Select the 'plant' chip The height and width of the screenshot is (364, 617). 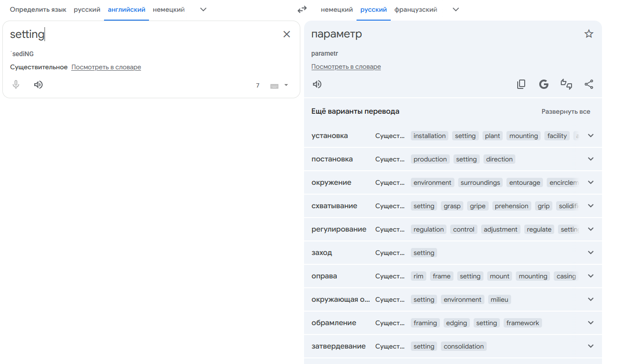493,136
